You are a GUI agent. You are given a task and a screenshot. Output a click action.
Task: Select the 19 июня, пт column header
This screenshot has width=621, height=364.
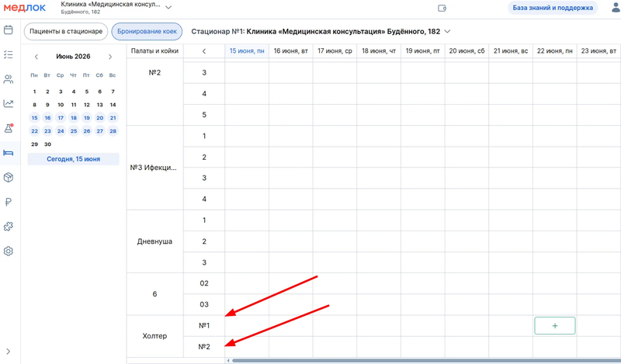click(x=422, y=51)
